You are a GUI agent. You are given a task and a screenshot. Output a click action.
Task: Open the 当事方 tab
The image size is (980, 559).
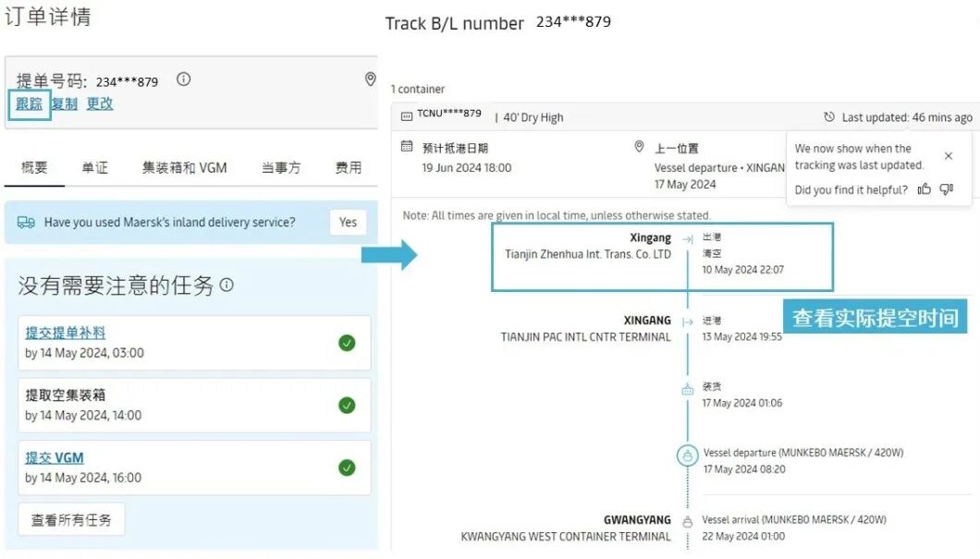281,167
